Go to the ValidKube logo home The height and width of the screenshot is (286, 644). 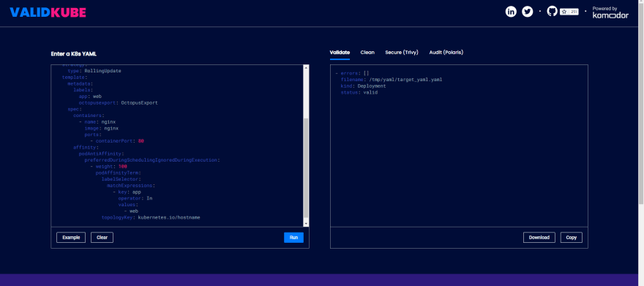(x=48, y=12)
